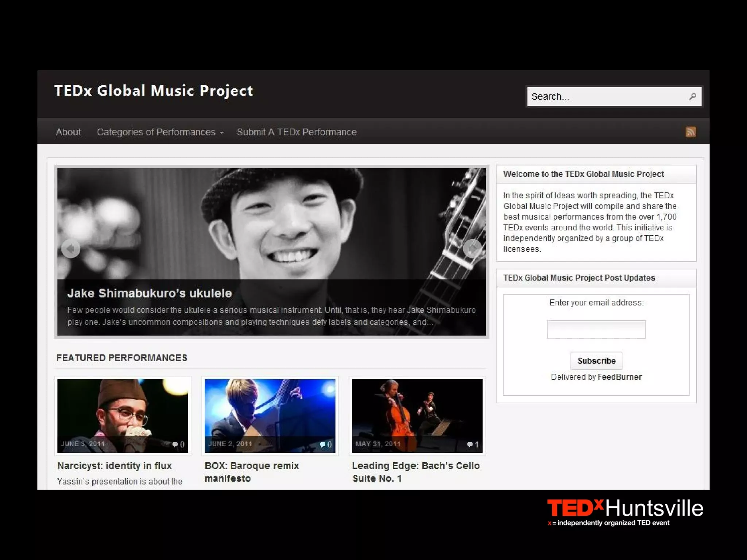Click the search magnifier icon
Viewport: 747px width, 560px height.
coord(692,96)
